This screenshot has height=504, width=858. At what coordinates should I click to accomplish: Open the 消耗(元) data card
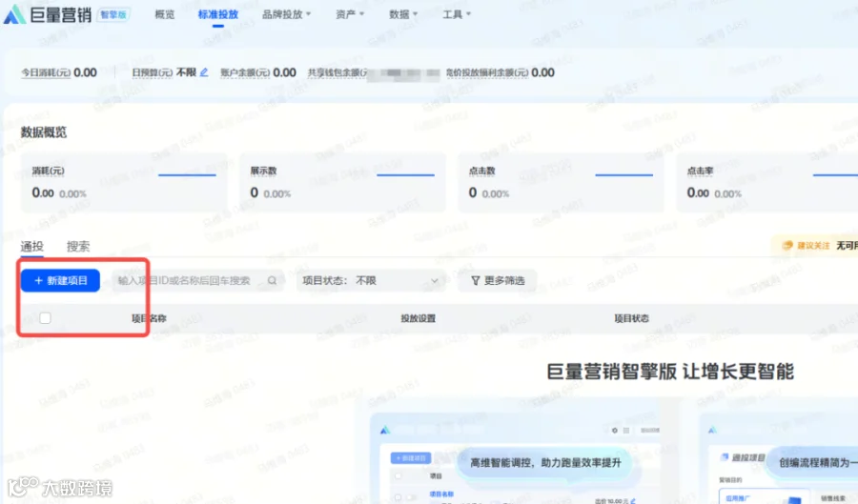(x=124, y=183)
